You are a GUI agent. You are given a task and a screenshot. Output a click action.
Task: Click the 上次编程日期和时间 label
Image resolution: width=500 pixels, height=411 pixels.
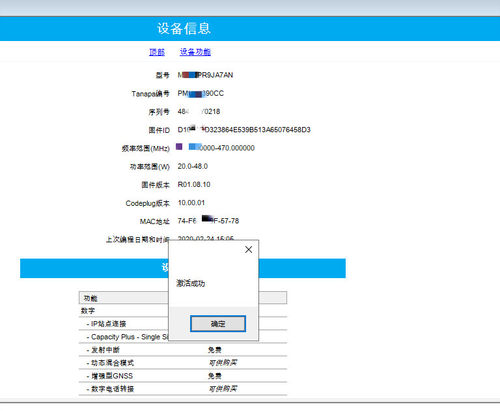point(138,239)
